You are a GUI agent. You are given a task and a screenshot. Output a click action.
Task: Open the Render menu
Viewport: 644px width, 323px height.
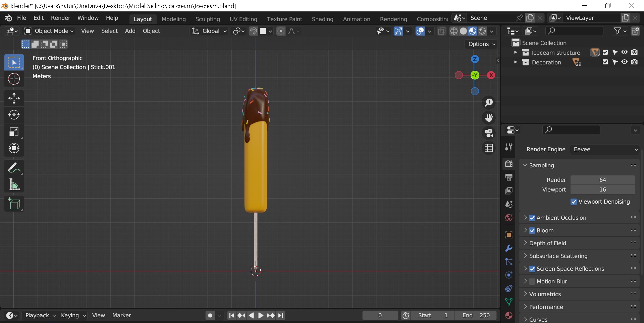point(60,18)
